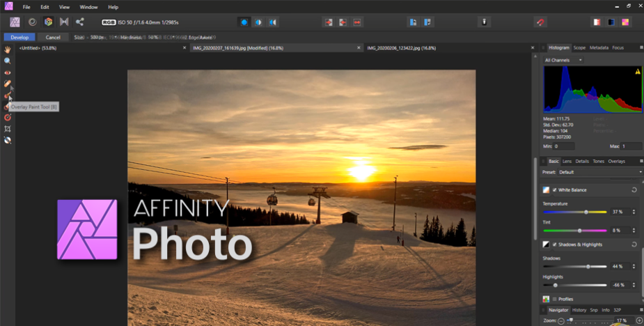This screenshot has width=644, height=326.
Task: Select the View (hand) tool
Action: pyautogui.click(x=8, y=49)
